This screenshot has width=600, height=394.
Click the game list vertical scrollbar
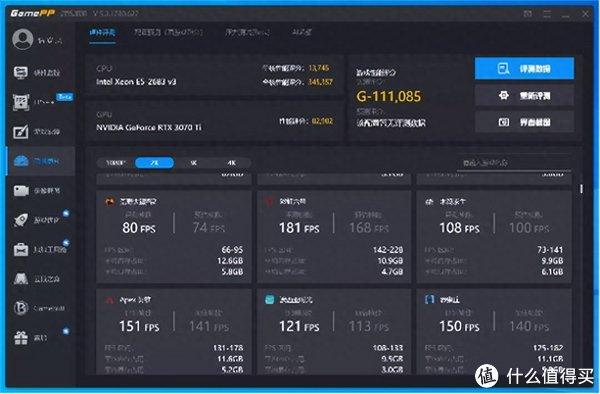[581, 189]
